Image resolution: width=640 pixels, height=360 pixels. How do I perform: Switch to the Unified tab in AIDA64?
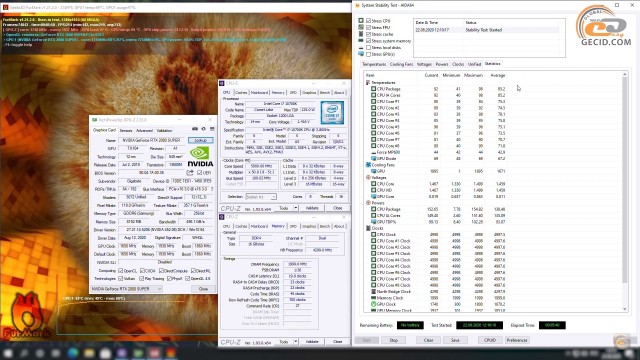(474, 64)
